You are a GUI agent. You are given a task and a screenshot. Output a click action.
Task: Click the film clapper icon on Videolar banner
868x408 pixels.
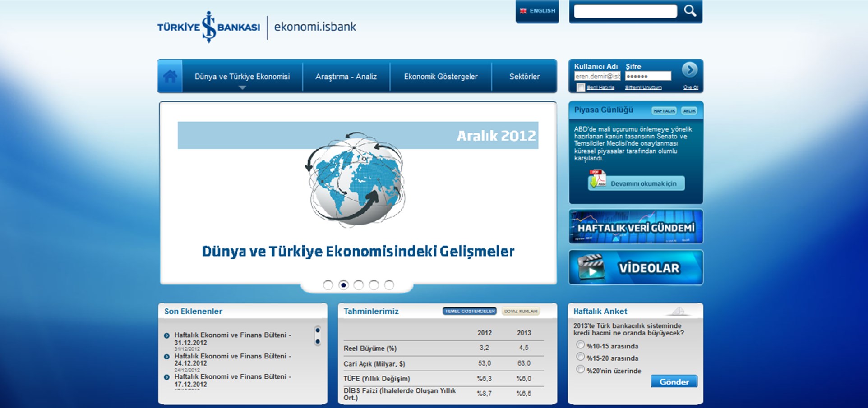(591, 267)
